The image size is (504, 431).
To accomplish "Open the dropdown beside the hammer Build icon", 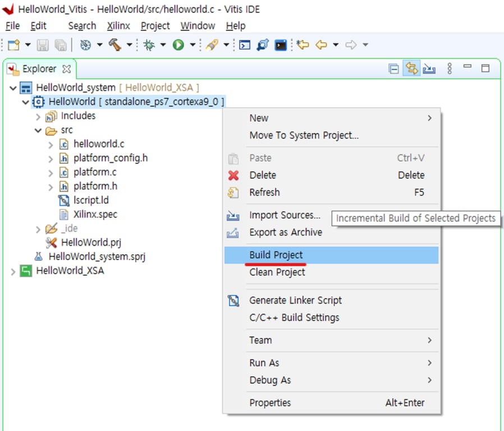I will [x=129, y=45].
